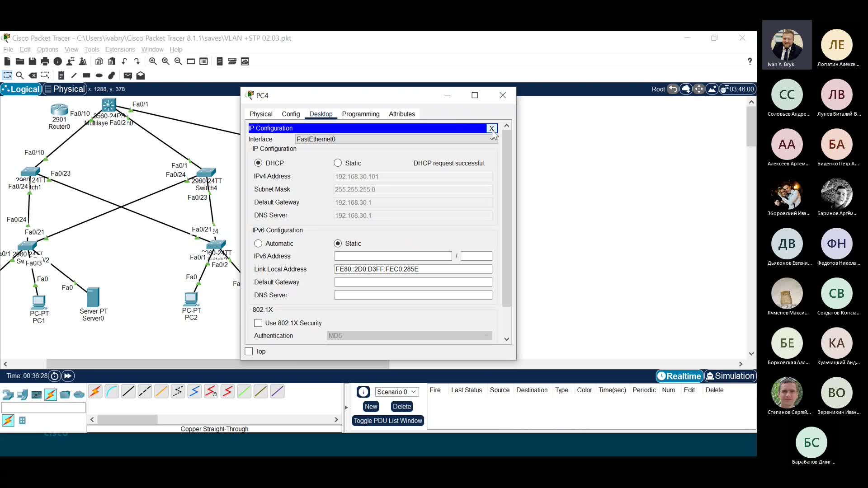Save the current network file

[x=33, y=61]
